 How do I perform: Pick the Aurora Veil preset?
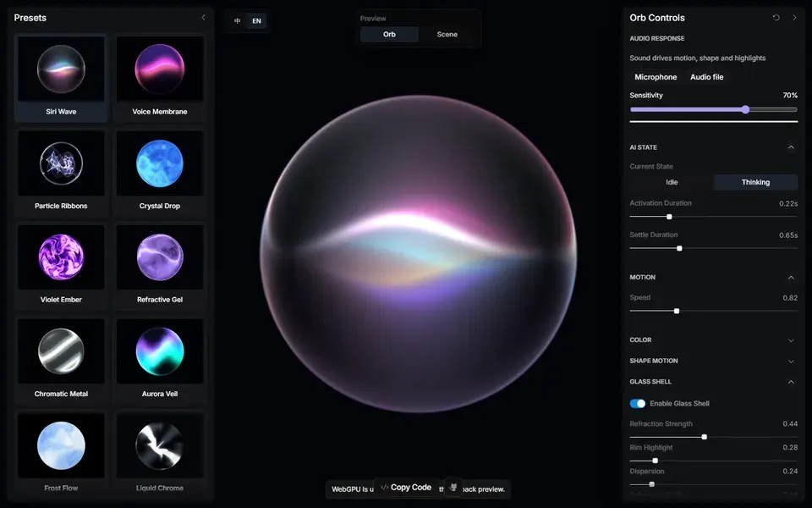(160, 361)
